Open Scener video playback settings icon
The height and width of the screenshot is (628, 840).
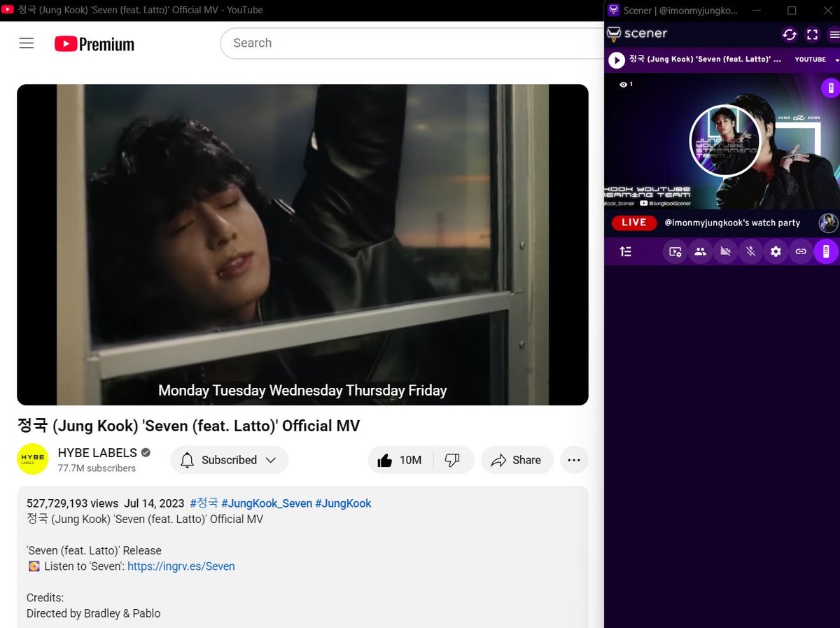(x=675, y=251)
